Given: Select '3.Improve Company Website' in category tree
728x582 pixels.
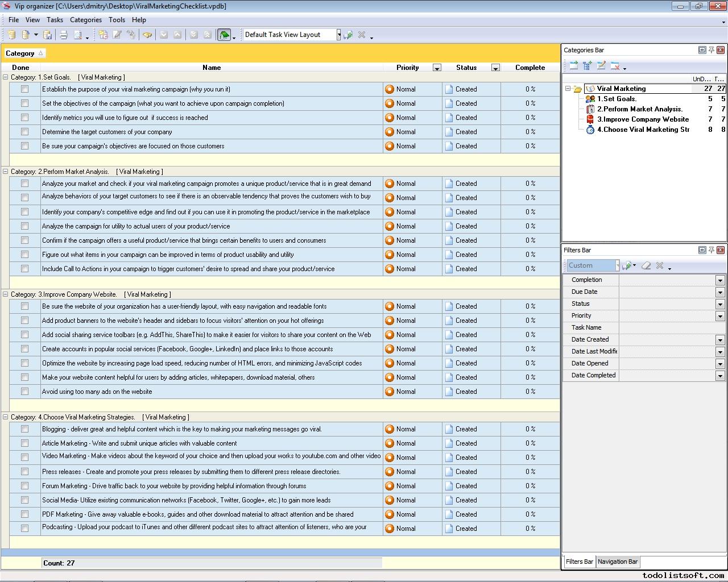Looking at the screenshot, I should (643, 119).
